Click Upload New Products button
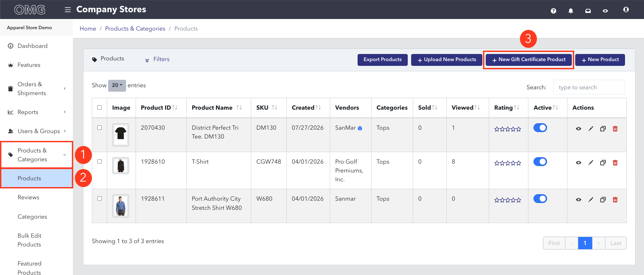Viewport: 644px width, 275px height. point(447,60)
